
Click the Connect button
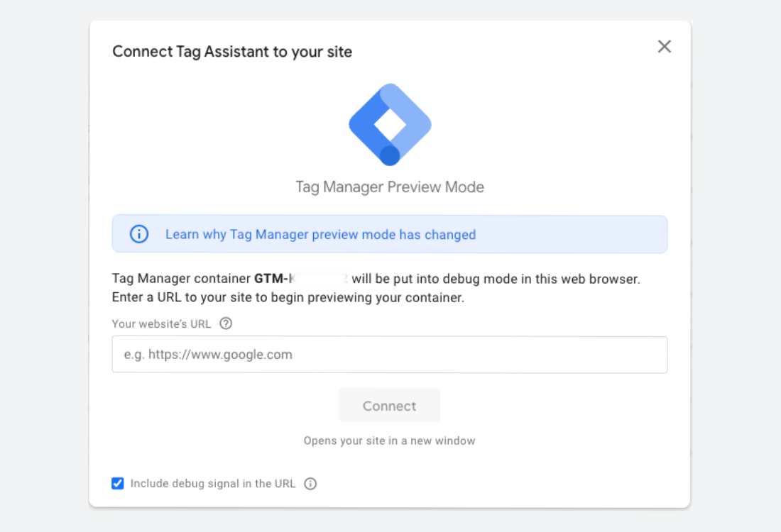coord(390,406)
